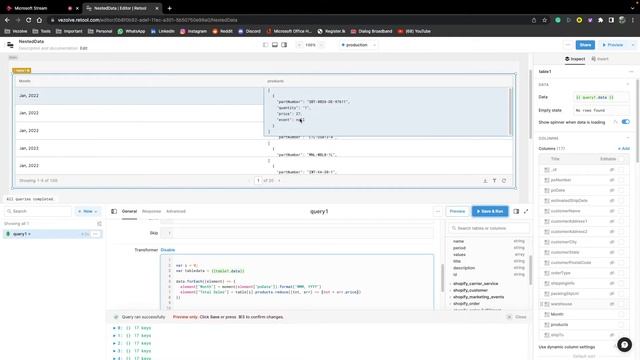Click the Data value field
Screen dimensions: 640x360
pyautogui.click(x=601, y=98)
